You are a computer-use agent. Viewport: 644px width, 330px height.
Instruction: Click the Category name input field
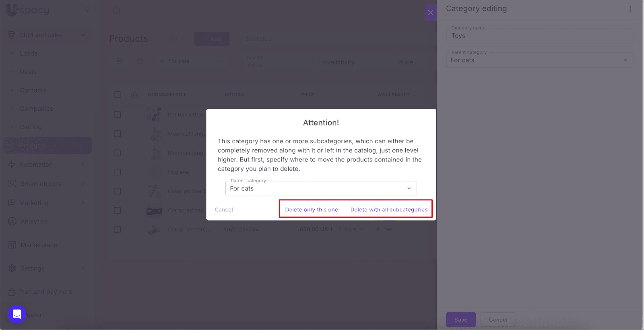(539, 36)
